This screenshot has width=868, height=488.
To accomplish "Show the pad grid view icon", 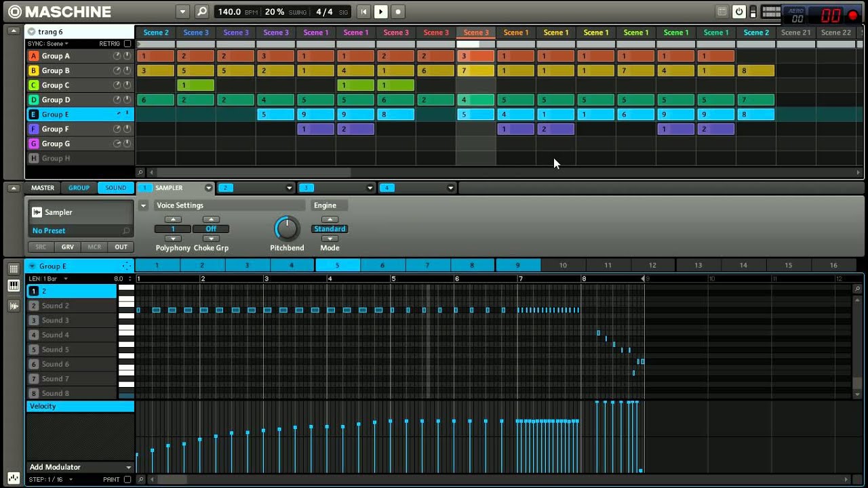I will pos(13,269).
